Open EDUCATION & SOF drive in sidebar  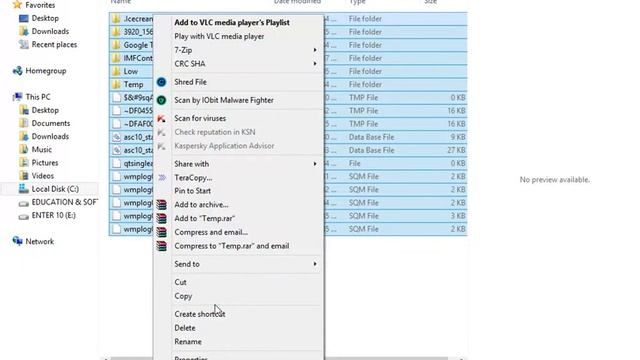64,202
